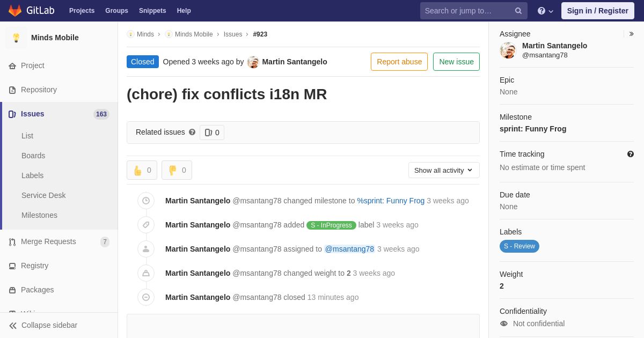Screen dimensions: 644x338
Task: Open the help question mark menu
Action: pos(545,11)
